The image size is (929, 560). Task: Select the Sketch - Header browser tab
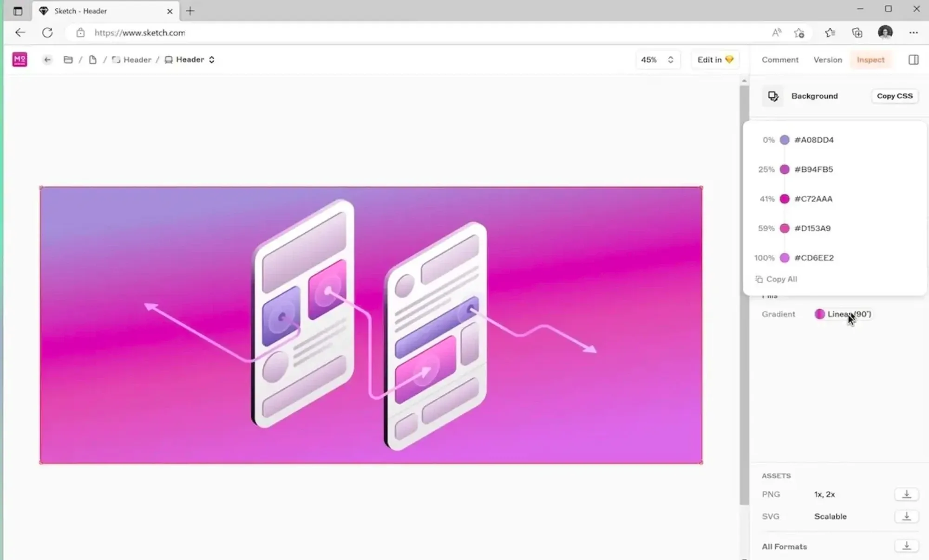[106, 11]
